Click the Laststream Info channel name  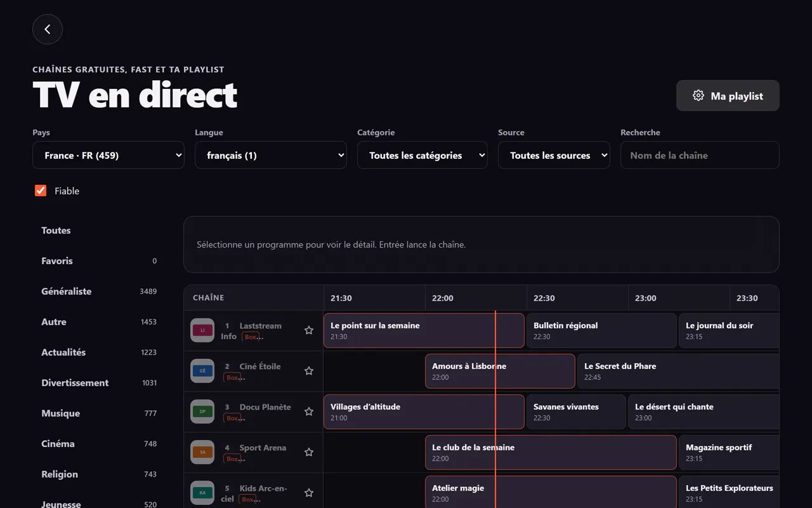(251, 331)
